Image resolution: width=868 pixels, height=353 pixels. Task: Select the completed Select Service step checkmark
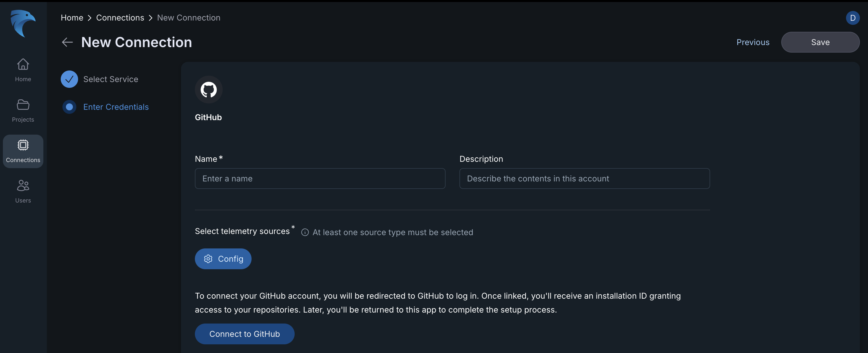point(69,79)
